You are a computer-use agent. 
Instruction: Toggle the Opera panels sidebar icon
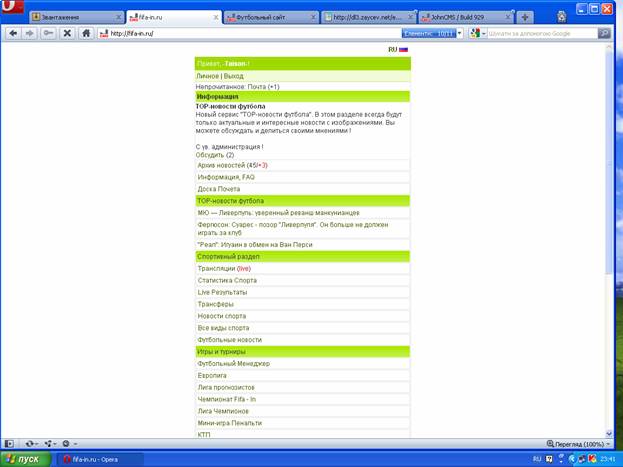point(9,444)
